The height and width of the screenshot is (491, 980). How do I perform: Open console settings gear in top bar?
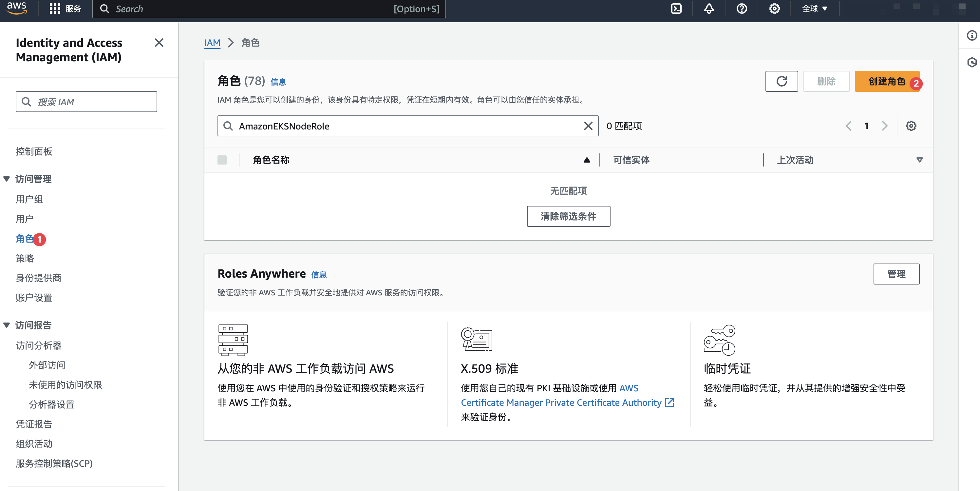coord(774,9)
